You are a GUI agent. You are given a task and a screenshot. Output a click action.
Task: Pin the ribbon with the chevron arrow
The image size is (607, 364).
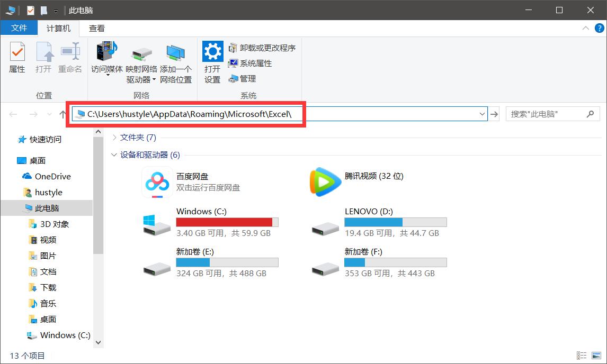point(585,28)
